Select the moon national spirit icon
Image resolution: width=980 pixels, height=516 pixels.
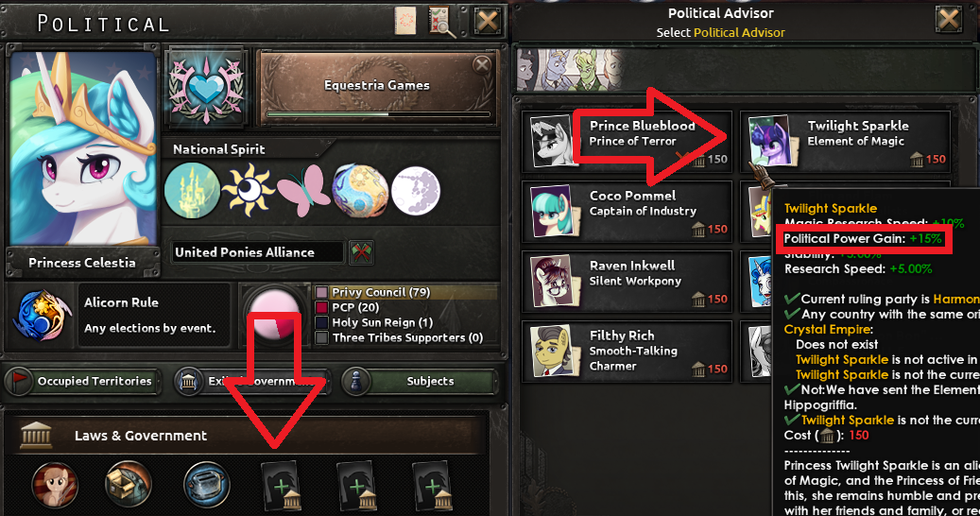click(416, 191)
